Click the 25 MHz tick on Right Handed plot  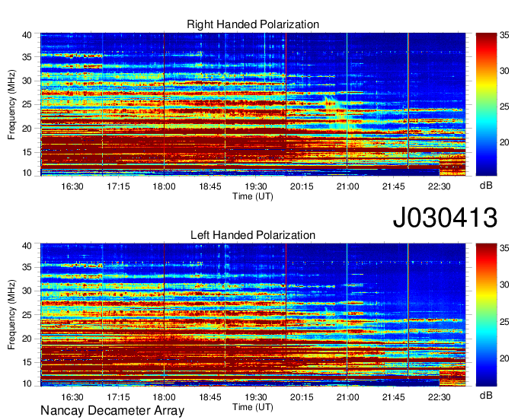(27, 104)
